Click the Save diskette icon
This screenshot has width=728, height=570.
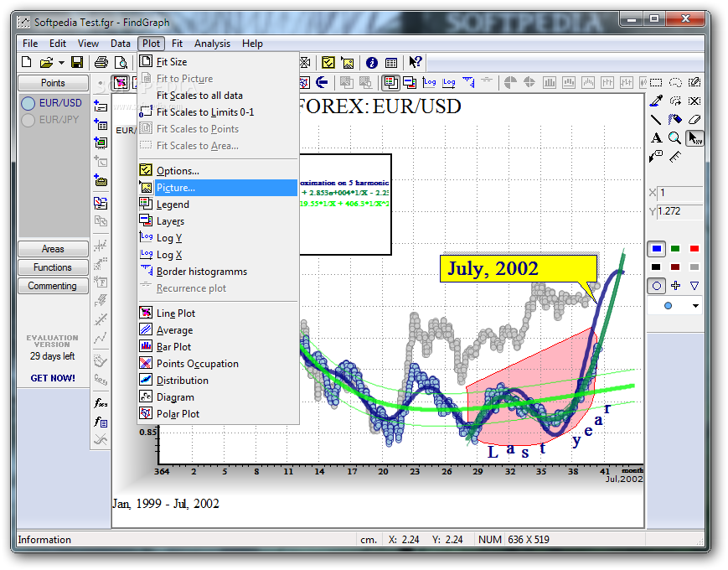77,62
